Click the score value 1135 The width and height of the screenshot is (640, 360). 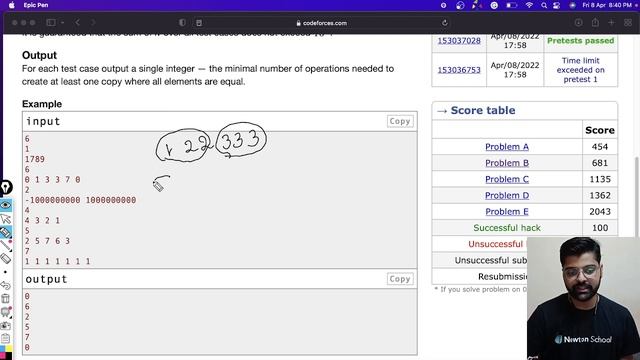click(600, 179)
